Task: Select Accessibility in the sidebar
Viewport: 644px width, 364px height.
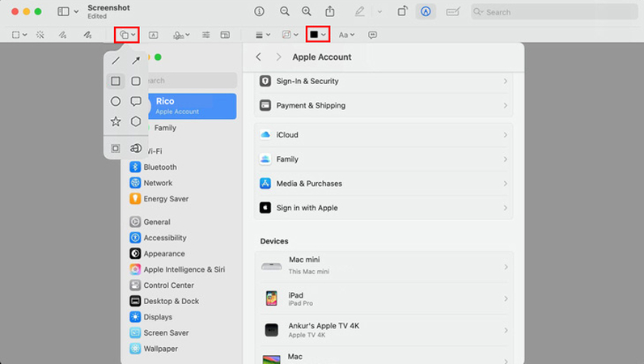Action: [x=158, y=238]
